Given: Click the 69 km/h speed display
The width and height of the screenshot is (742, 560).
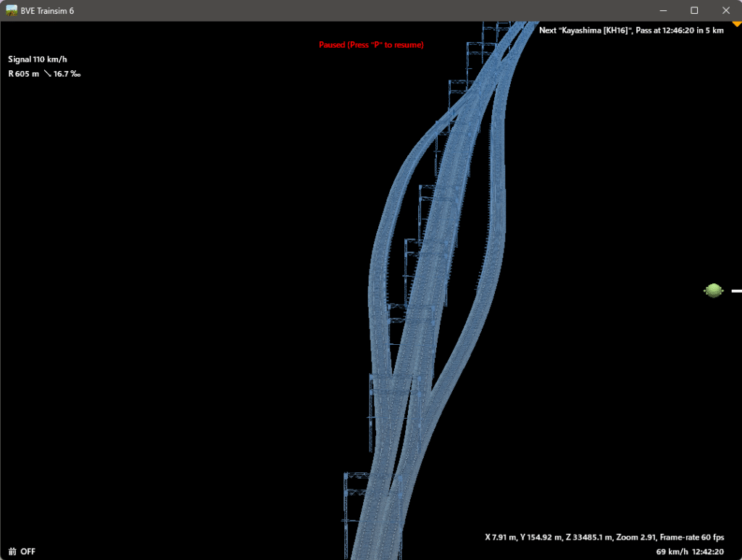Looking at the screenshot, I should coord(671,552).
